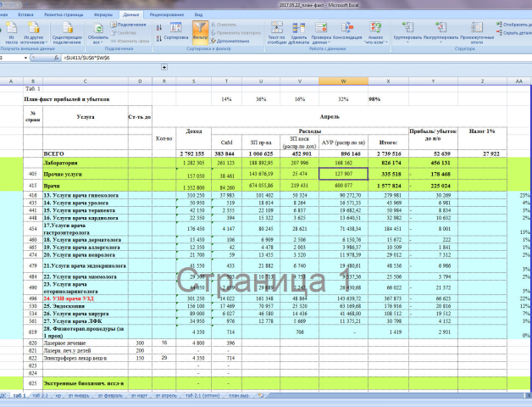This screenshot has height=407, width=532.
Task: Open the план выр. sheet tab
Action: pyautogui.click(x=239, y=396)
